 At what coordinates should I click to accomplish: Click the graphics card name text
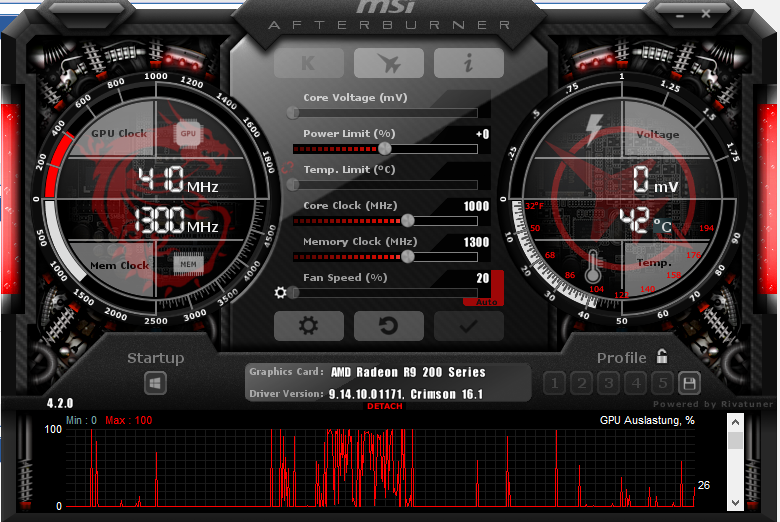click(x=408, y=372)
